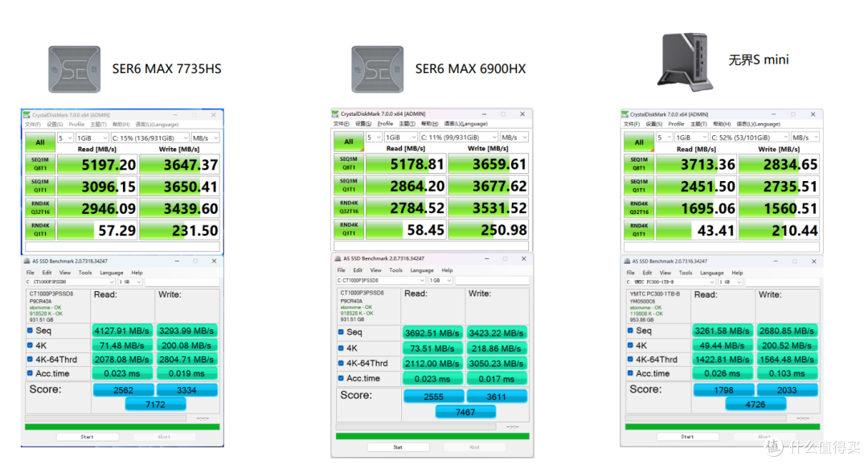Open drive dropdown showing C: 52% (53/101GiB)
The height and width of the screenshot is (465, 868).
click(x=749, y=138)
